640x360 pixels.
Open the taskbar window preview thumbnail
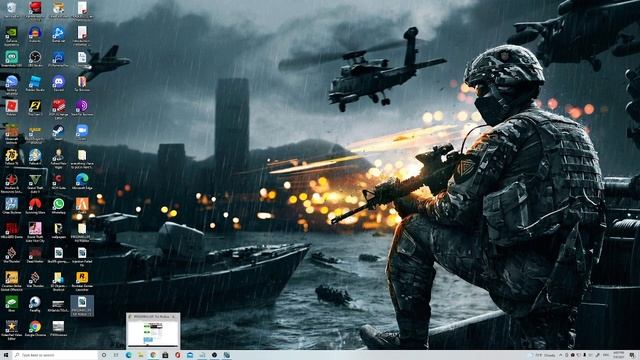[153, 331]
